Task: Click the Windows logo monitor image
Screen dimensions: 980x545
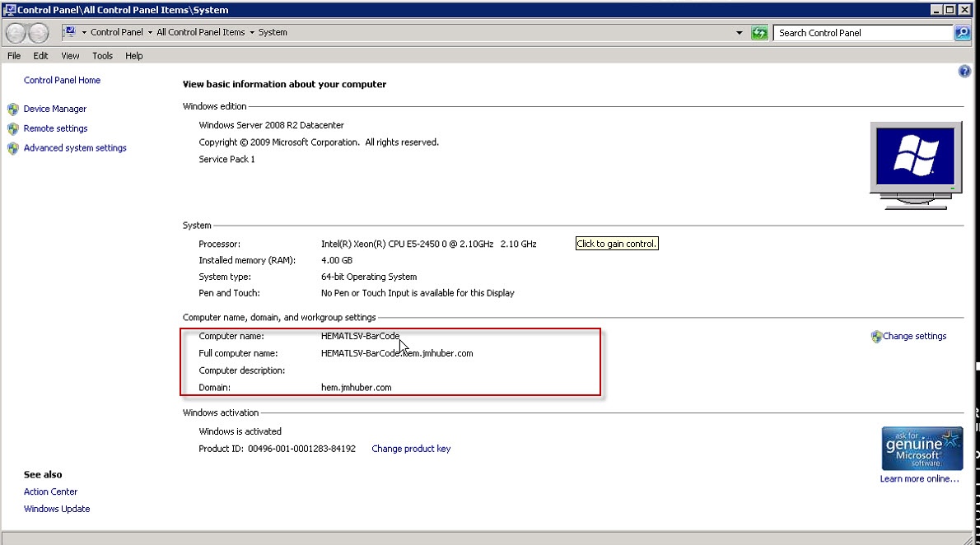Action: coord(916,165)
